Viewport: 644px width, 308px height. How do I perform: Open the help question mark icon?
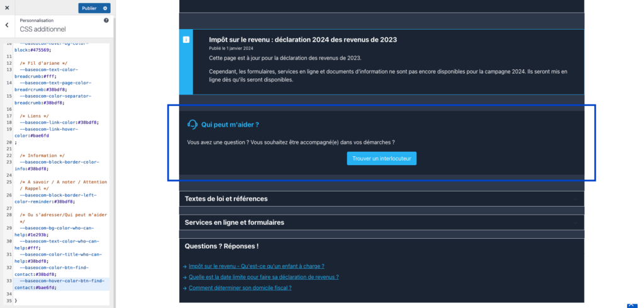pyautogui.click(x=106, y=21)
